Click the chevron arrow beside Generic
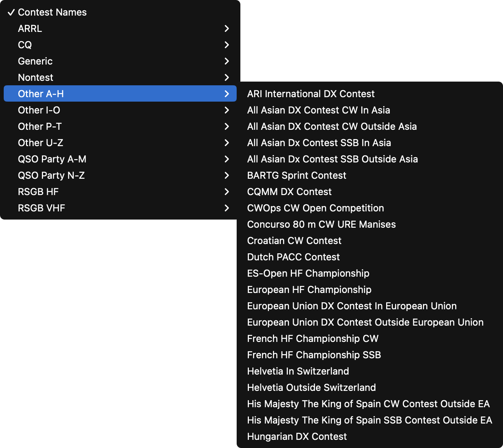Image resolution: width=503 pixels, height=448 pixels. pyautogui.click(x=227, y=61)
